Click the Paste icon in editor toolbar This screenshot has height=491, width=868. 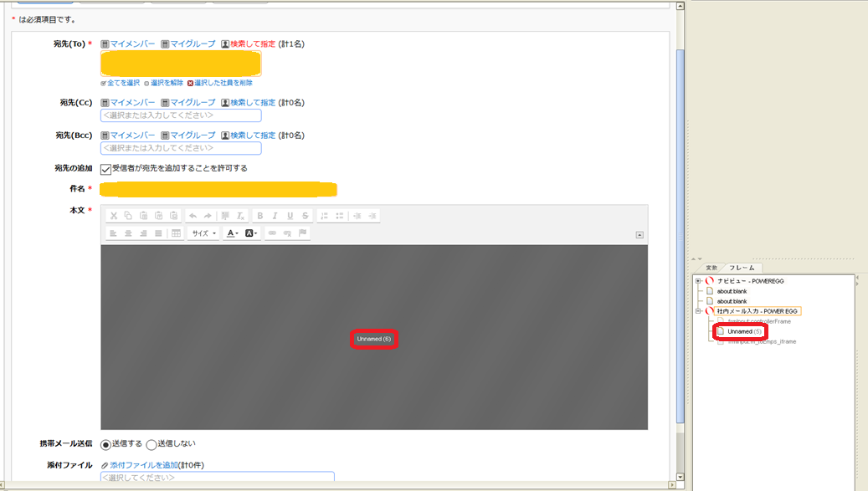143,216
